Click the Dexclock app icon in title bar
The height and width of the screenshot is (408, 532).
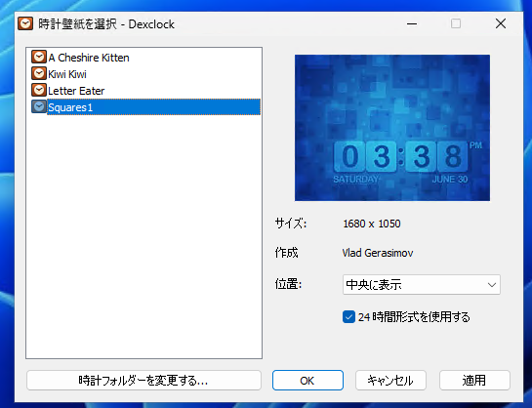(25, 23)
